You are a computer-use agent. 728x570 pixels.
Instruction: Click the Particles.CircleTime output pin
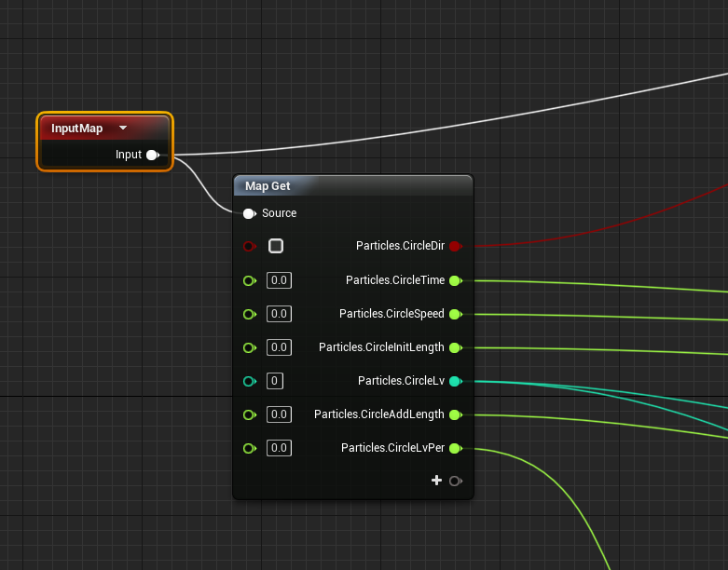coord(456,280)
